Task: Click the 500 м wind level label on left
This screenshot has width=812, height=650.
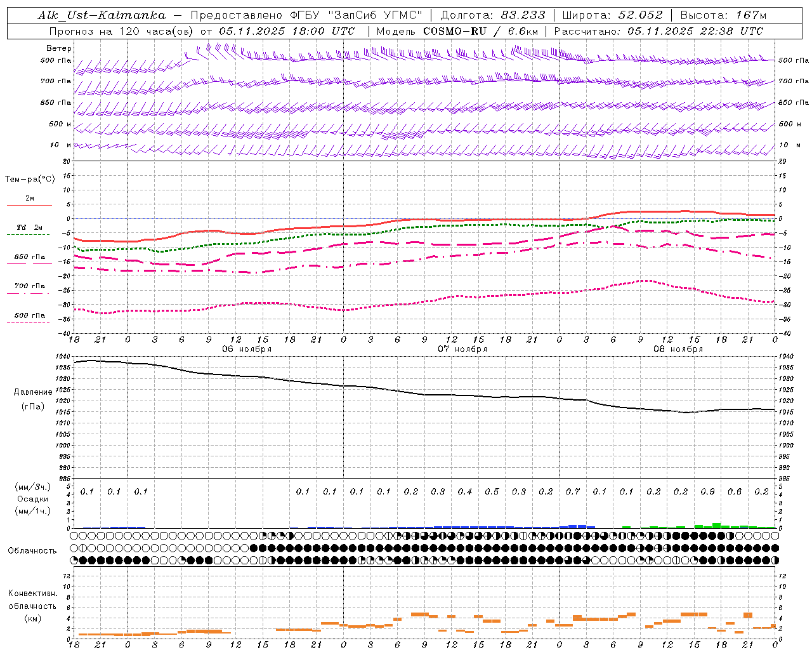Action: point(60,124)
